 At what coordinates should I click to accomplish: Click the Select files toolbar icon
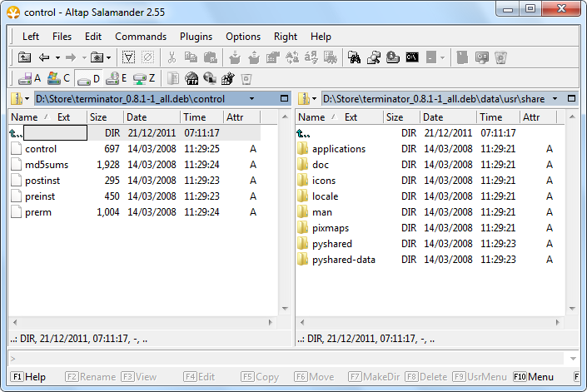click(x=128, y=57)
